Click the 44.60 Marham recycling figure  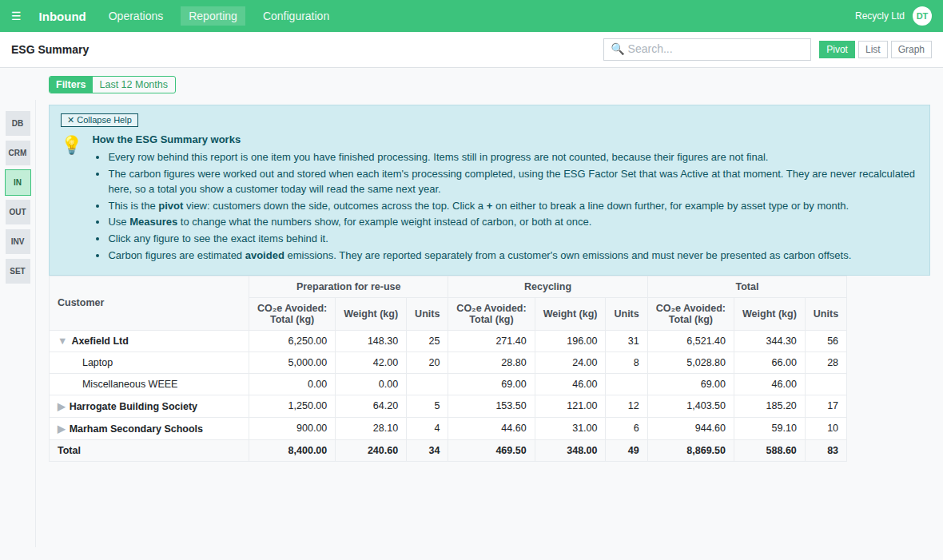click(514, 428)
